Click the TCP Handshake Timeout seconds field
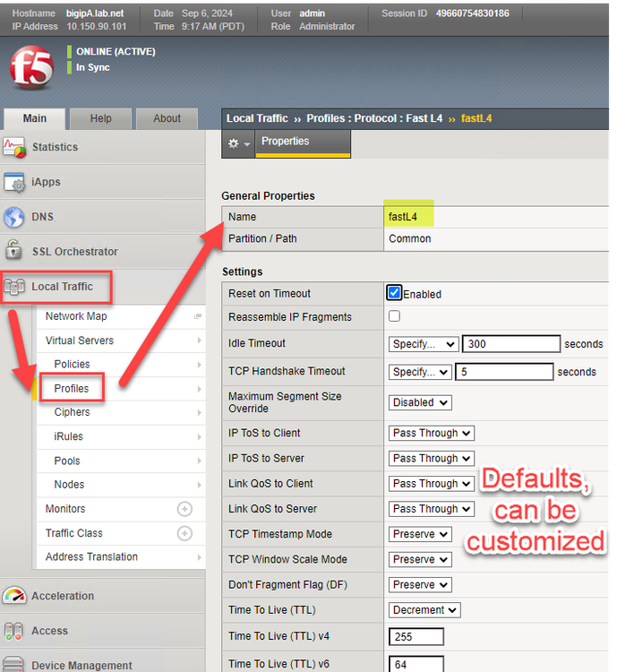617x672 pixels. [x=504, y=372]
